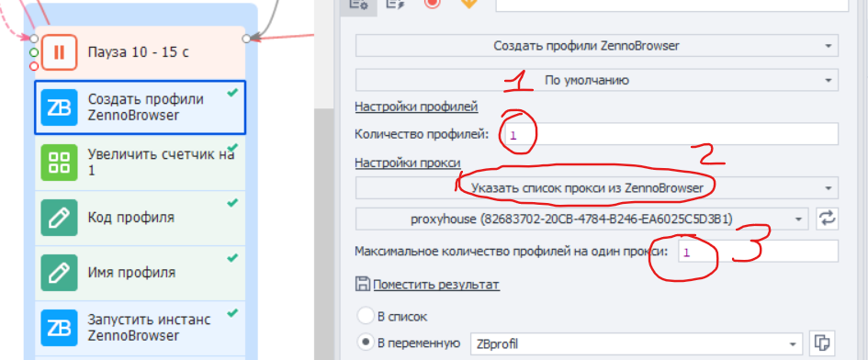Select the В переменную radio button
The image size is (868, 360).
(366, 343)
